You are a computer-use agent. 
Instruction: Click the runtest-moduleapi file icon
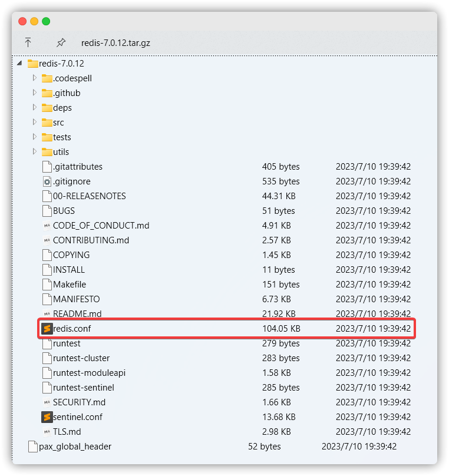pos(47,373)
